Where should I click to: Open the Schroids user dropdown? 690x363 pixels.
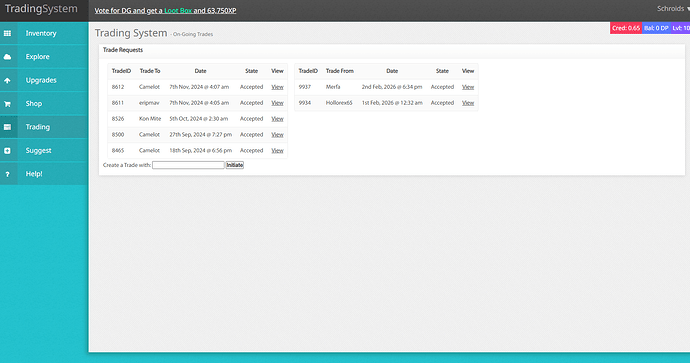coord(673,9)
